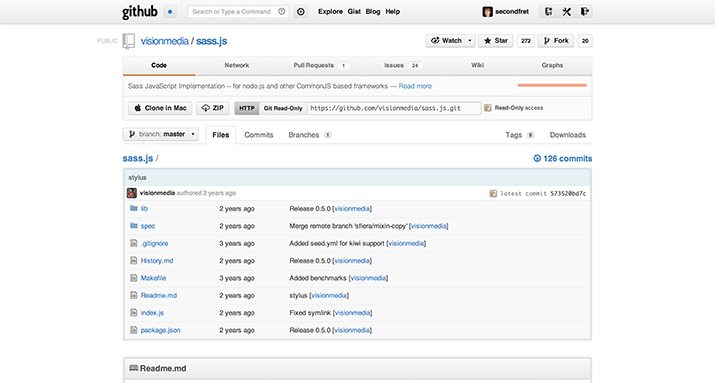Open the Tags subtab

(x=519, y=135)
